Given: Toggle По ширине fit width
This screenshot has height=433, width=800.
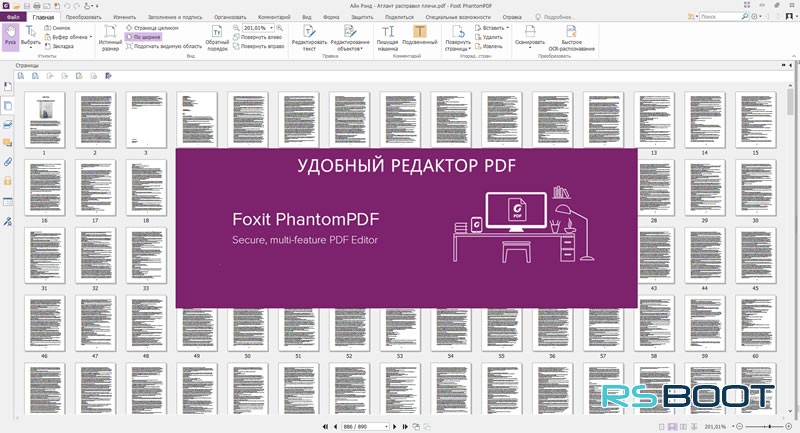Looking at the screenshot, I should [x=143, y=37].
